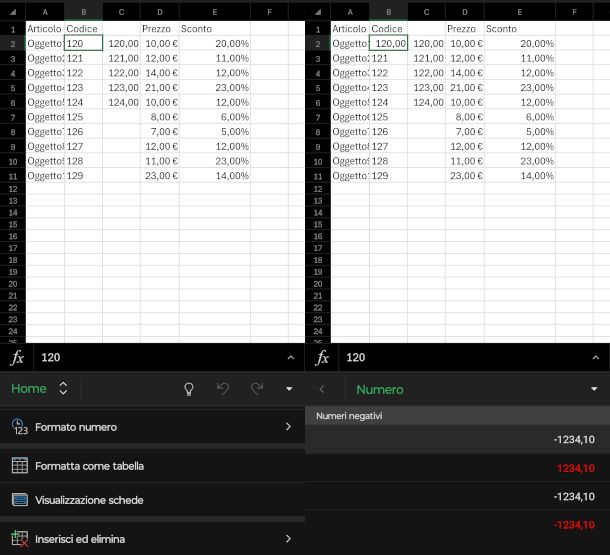Tap the Prezzo header cell in left sheet
The image size is (610, 555).
point(160,29)
